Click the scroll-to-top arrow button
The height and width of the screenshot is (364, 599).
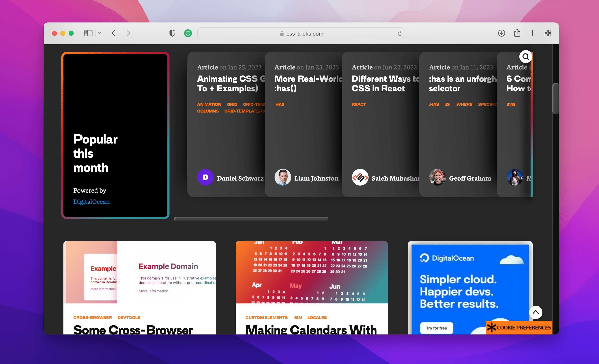[x=536, y=312]
